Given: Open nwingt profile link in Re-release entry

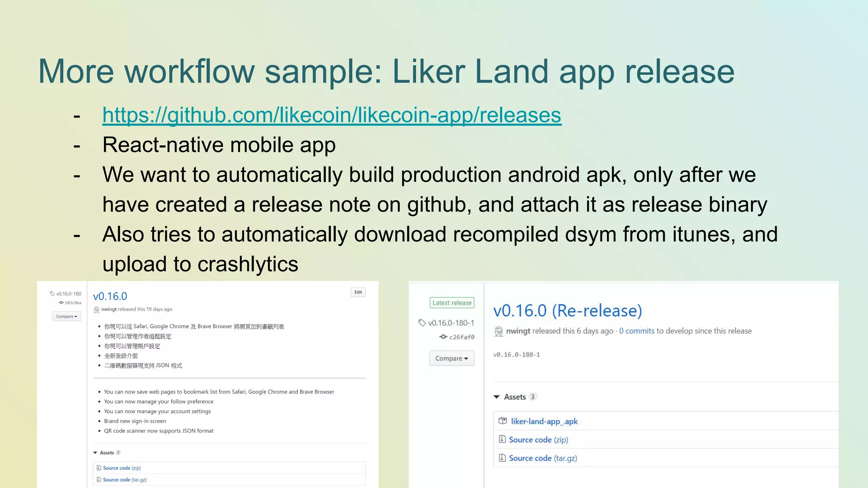Looking at the screenshot, I should tap(518, 331).
